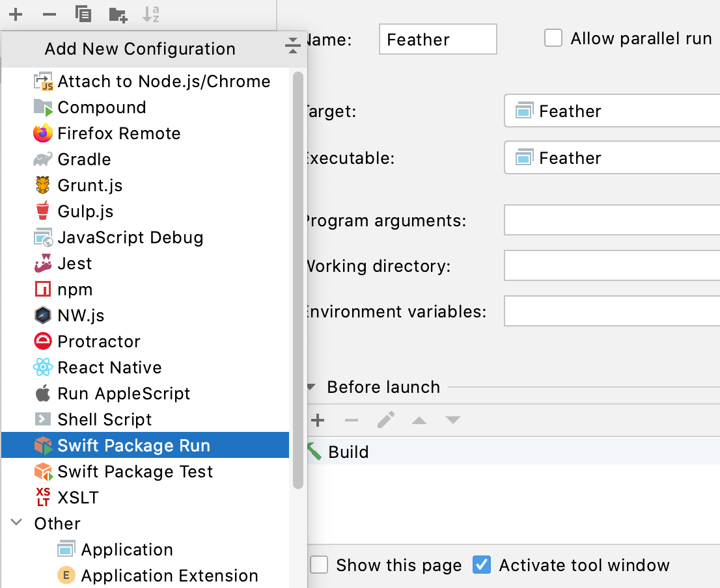Collapse the Before launch section

311,388
